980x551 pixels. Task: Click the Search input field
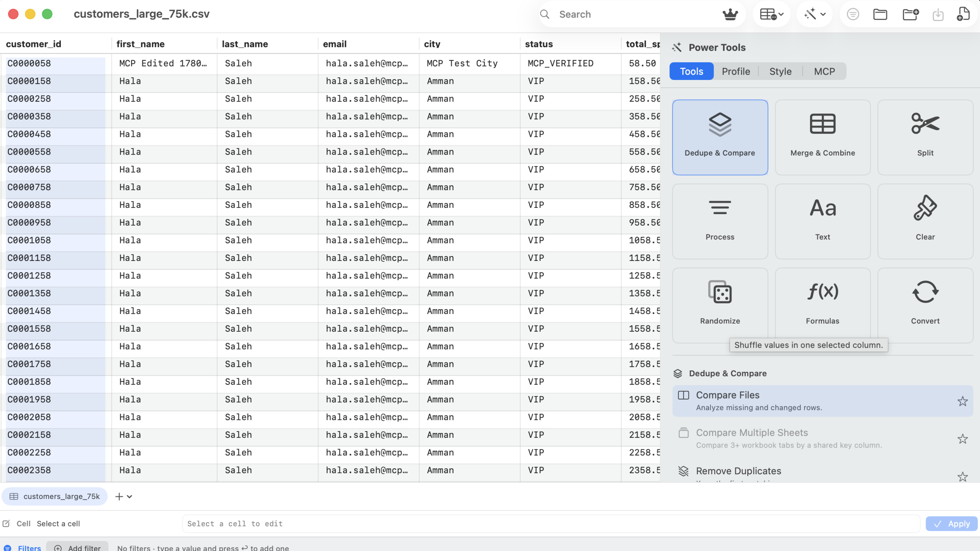point(635,15)
